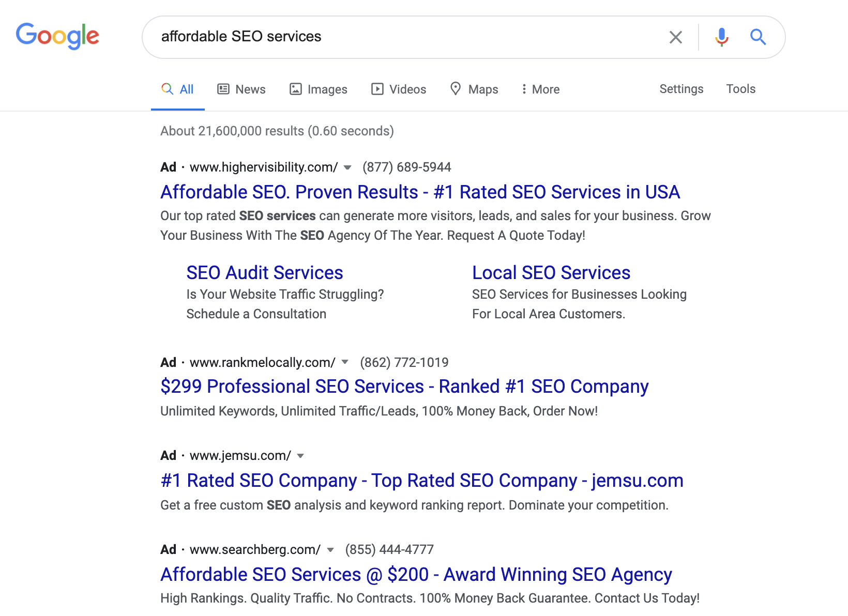The width and height of the screenshot is (848, 616).
Task: Click the Google logo
Action: pyautogui.click(x=57, y=36)
